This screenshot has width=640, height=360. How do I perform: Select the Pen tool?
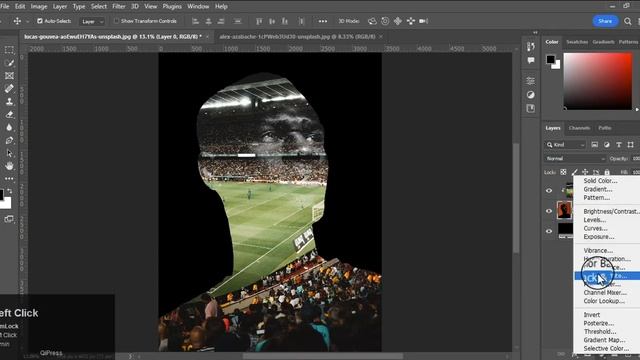[x=9, y=140]
